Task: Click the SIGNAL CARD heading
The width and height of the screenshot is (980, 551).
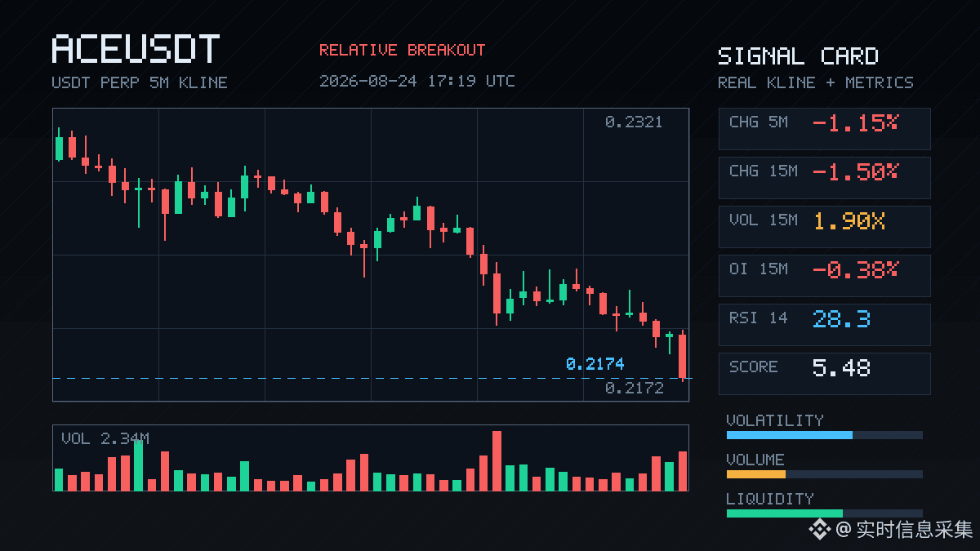Action: 798,56
